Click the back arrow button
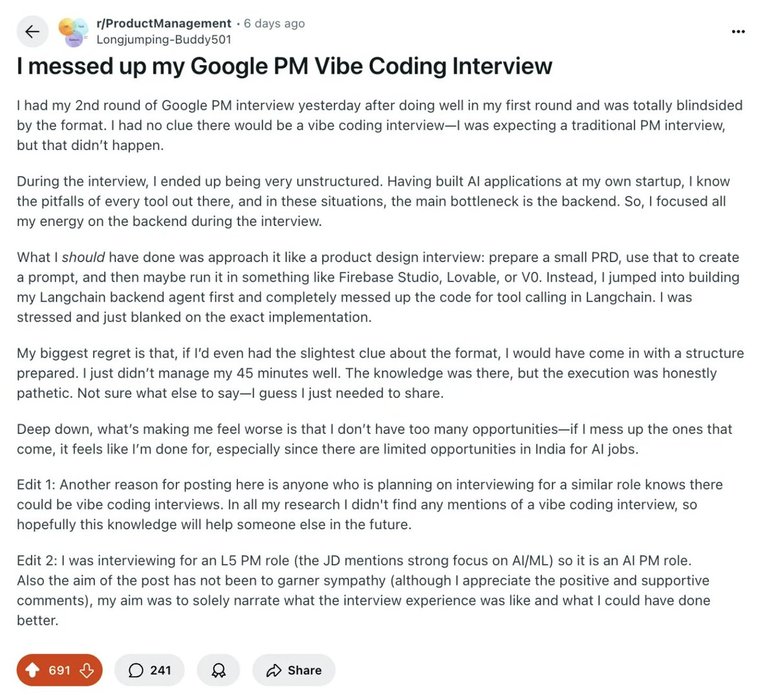The width and height of the screenshot is (776, 700). pyautogui.click(x=32, y=31)
